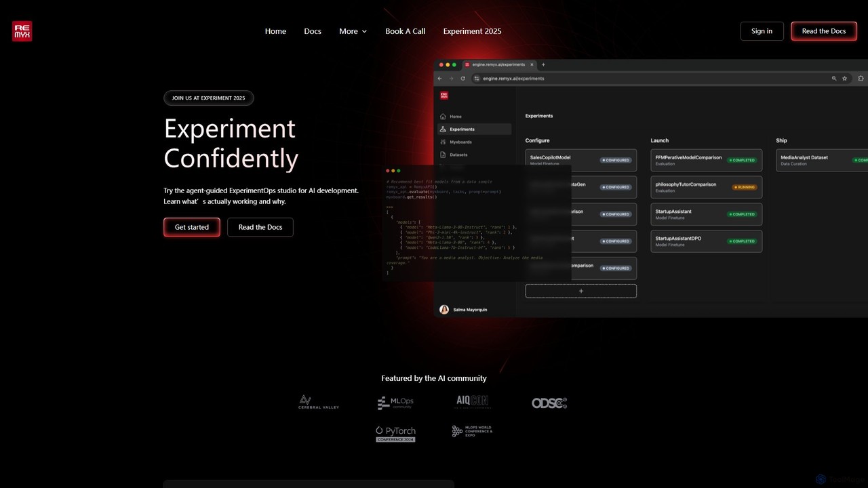868x488 pixels.
Task: Expand the More dropdown menu
Action: pyautogui.click(x=353, y=31)
